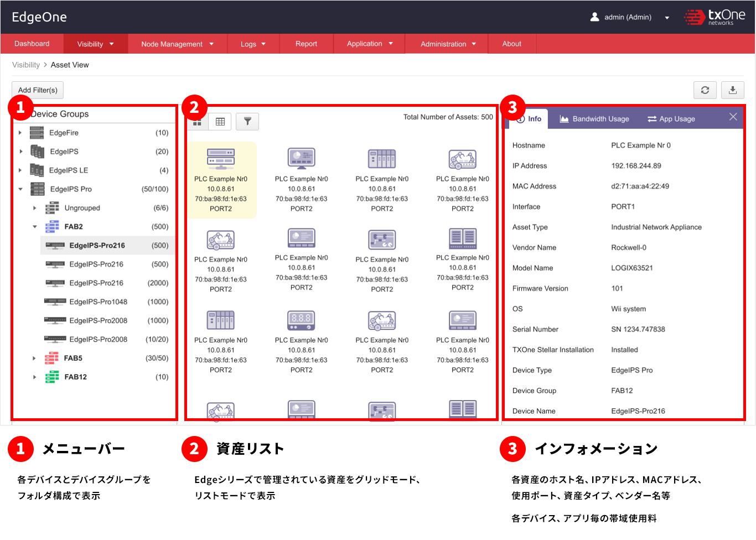The width and height of the screenshot is (756, 540).
Task: Click the Visibility breadcrumb link
Action: [26, 65]
